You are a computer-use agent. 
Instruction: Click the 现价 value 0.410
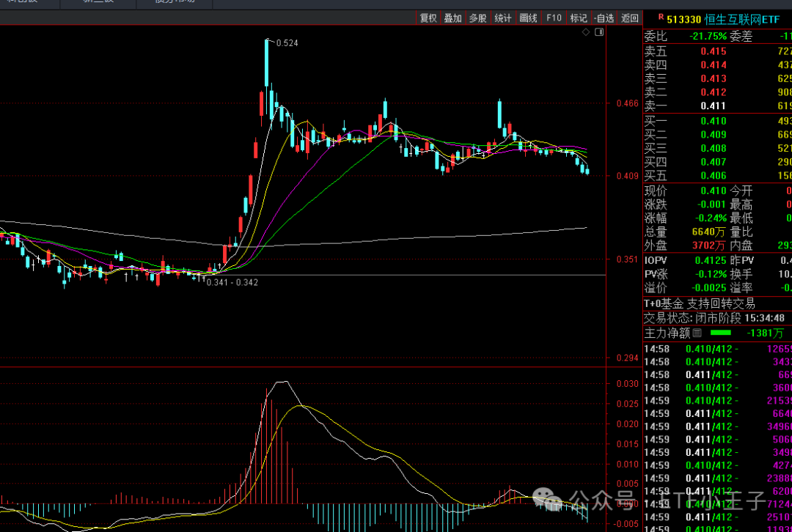tap(714, 191)
